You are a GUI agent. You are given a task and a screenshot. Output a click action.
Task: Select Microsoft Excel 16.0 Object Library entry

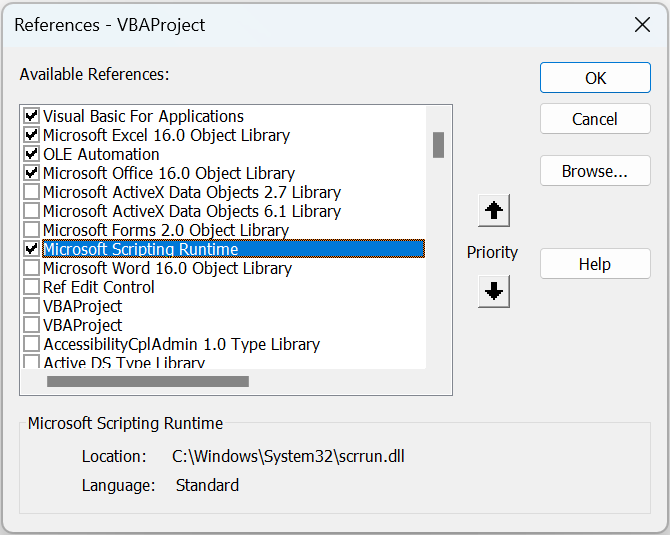tap(166, 135)
